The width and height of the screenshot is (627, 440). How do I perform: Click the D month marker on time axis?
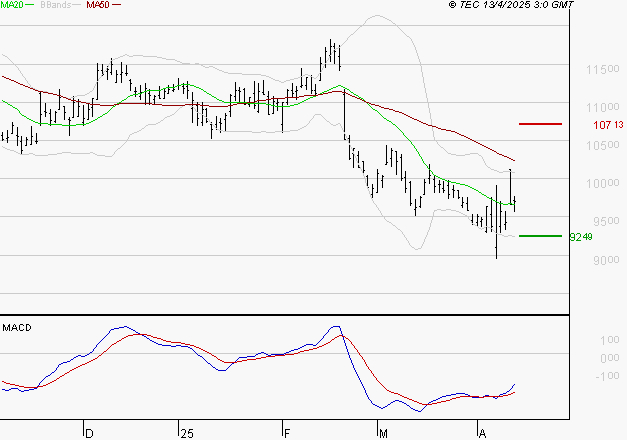pyautogui.click(x=90, y=434)
